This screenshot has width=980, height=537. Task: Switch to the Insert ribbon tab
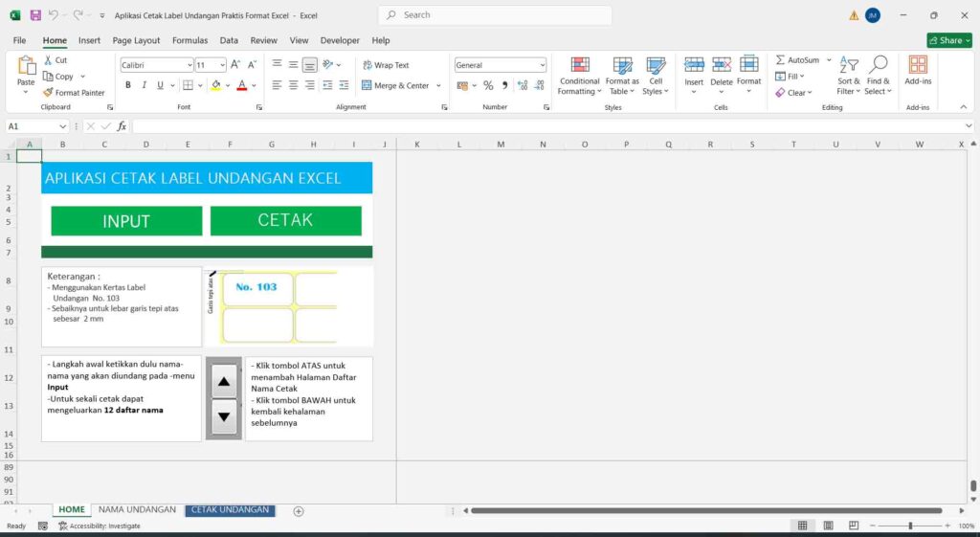pyautogui.click(x=89, y=40)
